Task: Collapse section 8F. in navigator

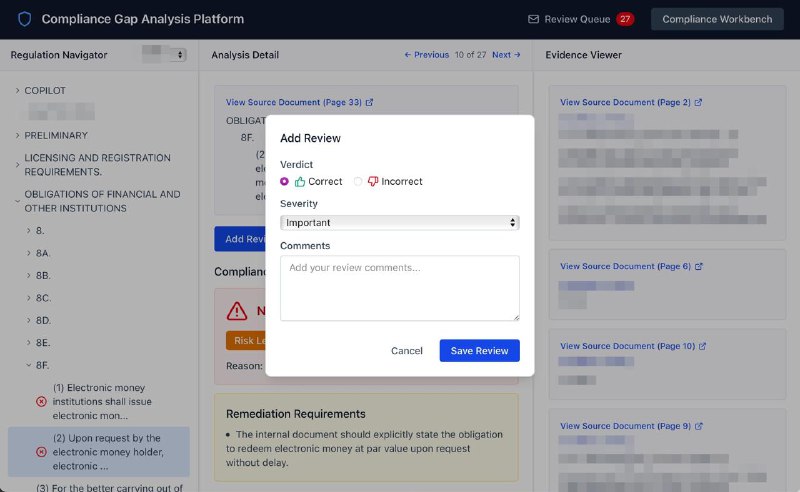Action: (x=29, y=365)
